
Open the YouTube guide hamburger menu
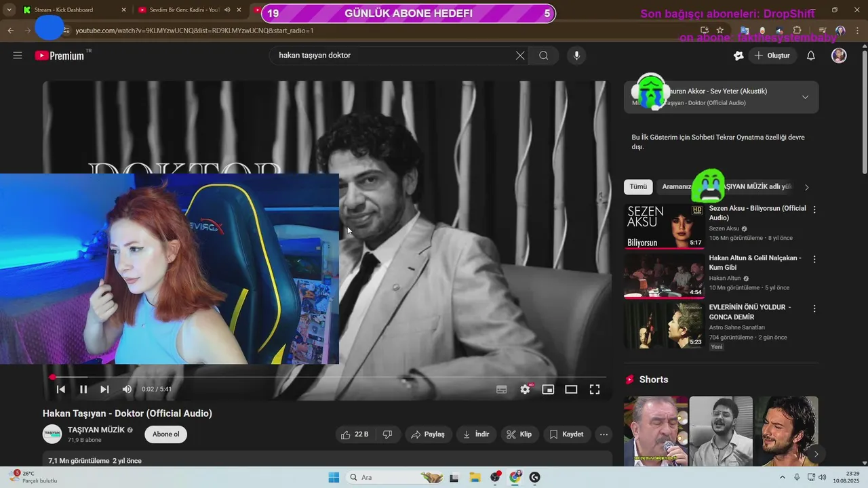pos(18,56)
